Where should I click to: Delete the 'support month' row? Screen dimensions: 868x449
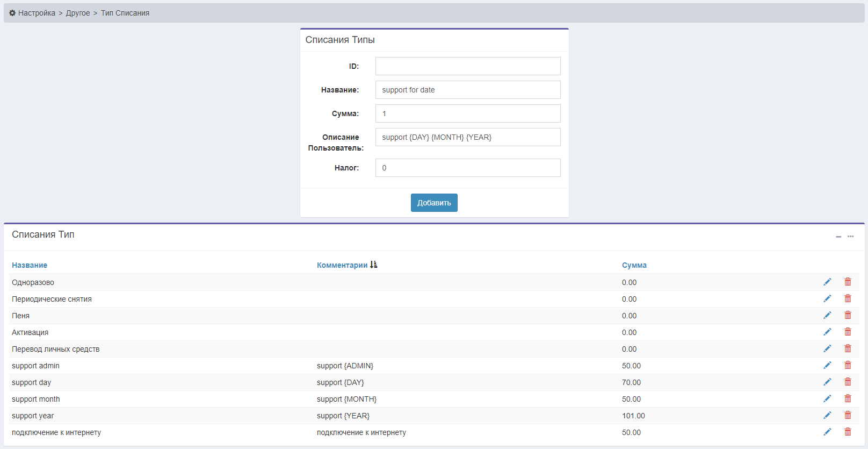click(848, 398)
